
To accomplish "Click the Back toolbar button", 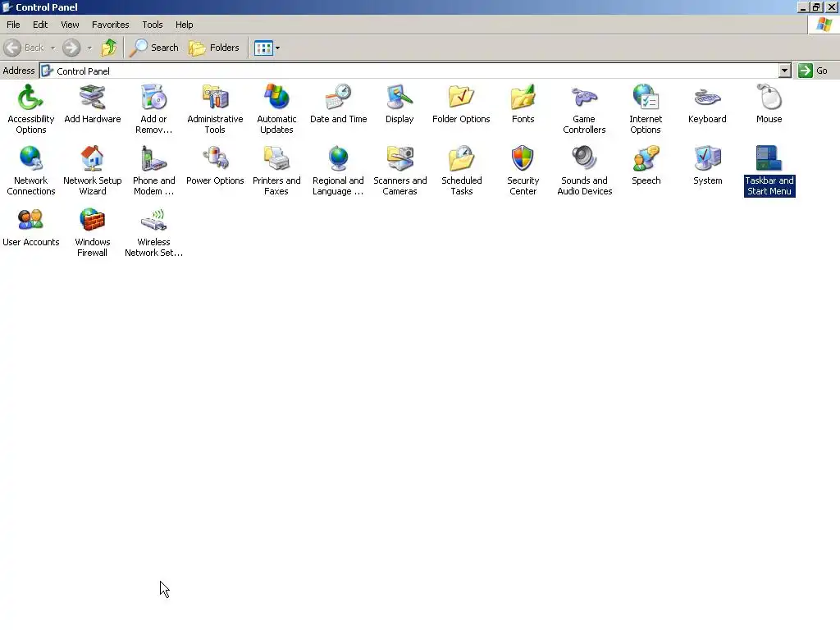I will click(24, 48).
